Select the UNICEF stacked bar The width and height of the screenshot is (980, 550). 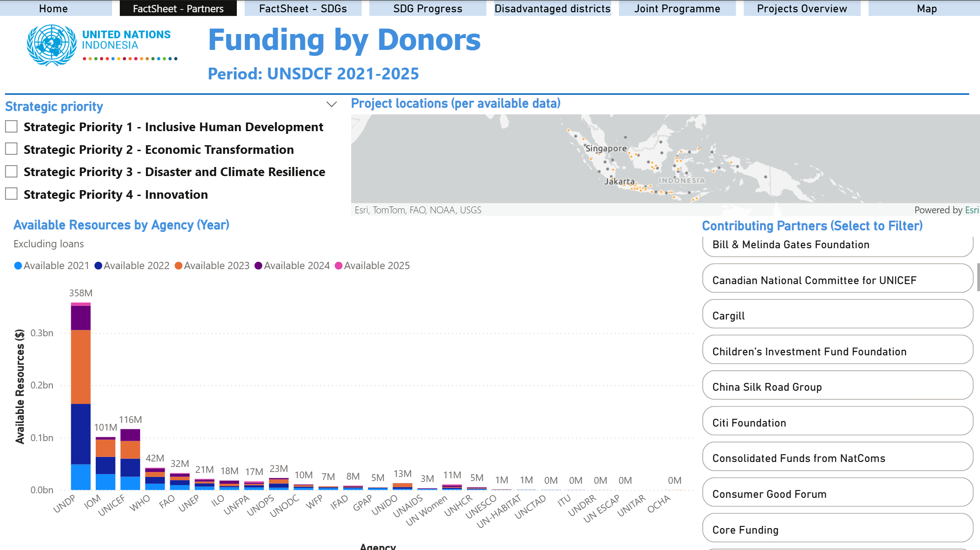pos(130,459)
